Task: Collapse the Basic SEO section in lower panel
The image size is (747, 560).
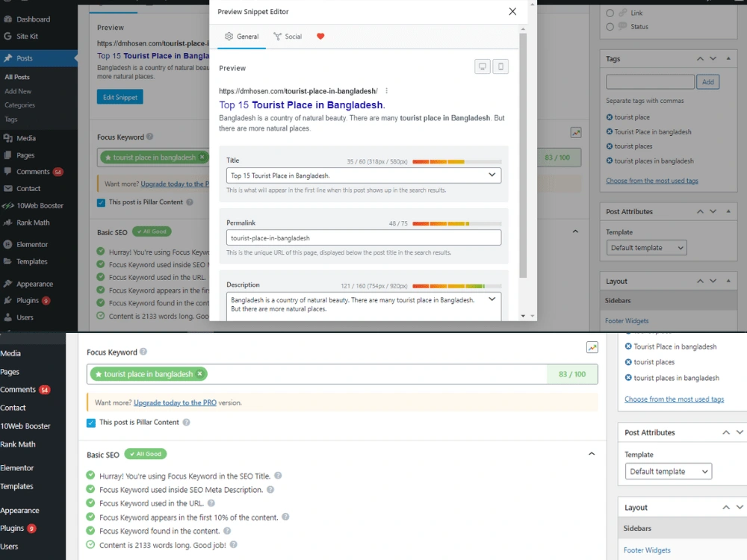Action: coord(592,454)
